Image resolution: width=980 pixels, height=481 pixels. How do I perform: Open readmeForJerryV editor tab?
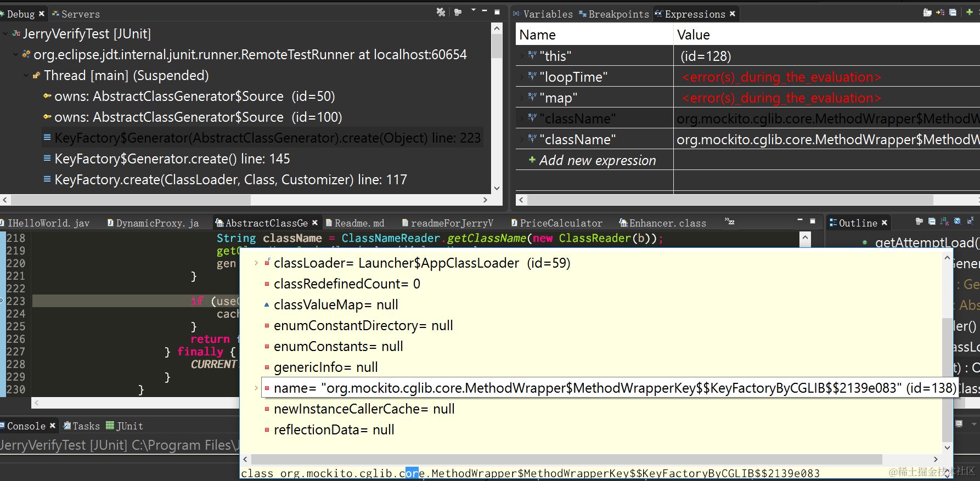click(x=448, y=223)
